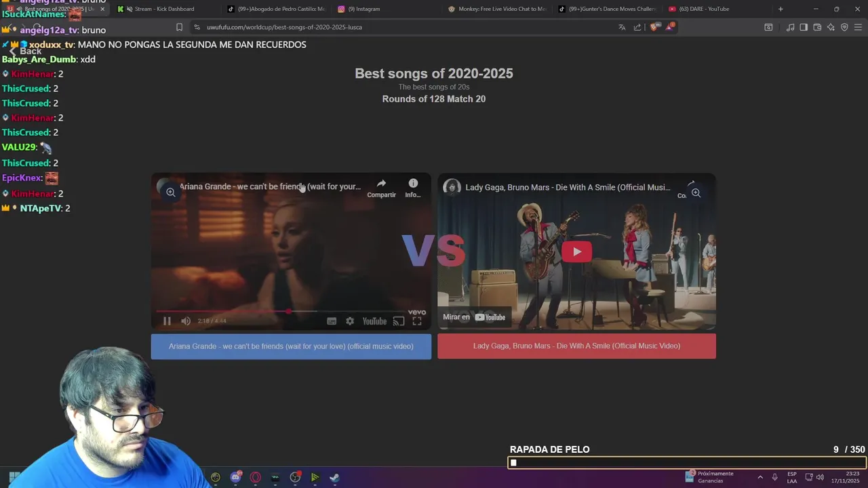Image resolution: width=868 pixels, height=488 pixels.
Task: Open taskbar volume speaker icon
Action: 820,477
